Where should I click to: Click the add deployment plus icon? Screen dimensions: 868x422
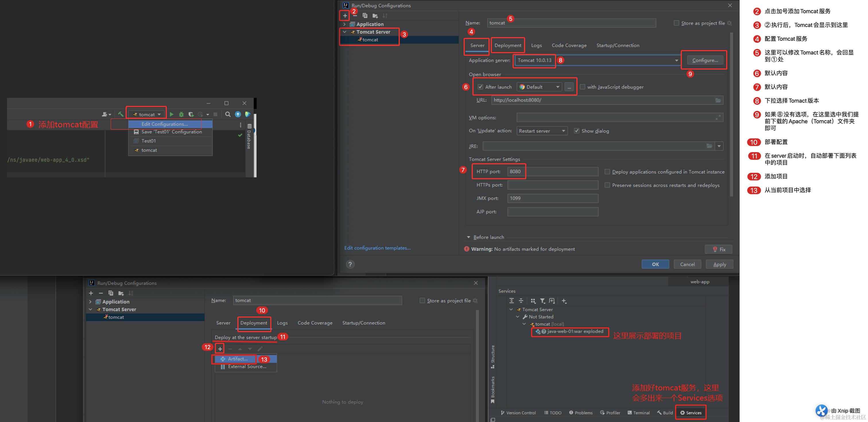(x=220, y=349)
